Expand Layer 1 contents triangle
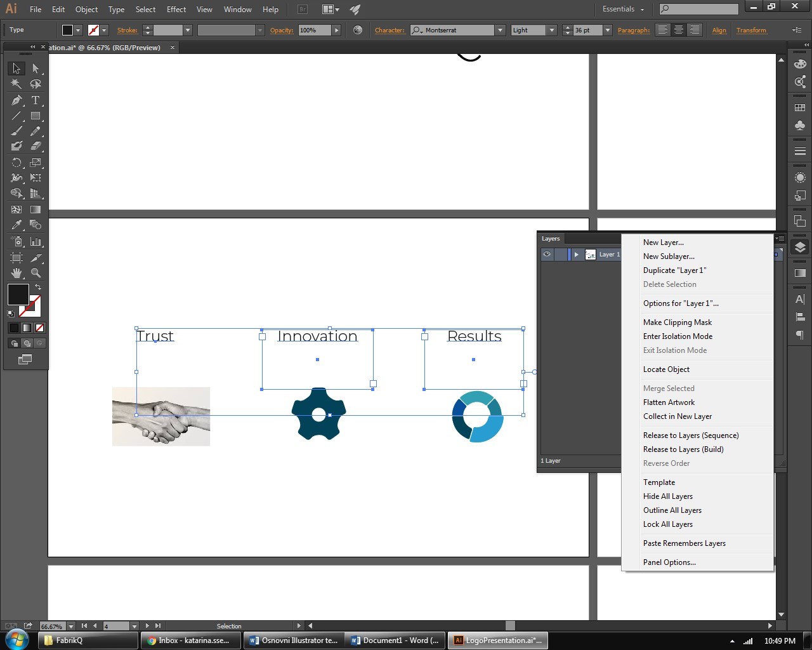Viewport: 812px width, 650px height. pyautogui.click(x=576, y=255)
